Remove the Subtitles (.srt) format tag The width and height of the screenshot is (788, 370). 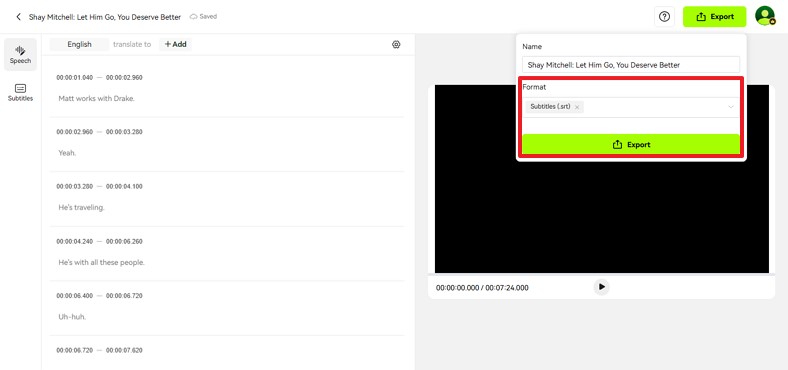point(577,107)
